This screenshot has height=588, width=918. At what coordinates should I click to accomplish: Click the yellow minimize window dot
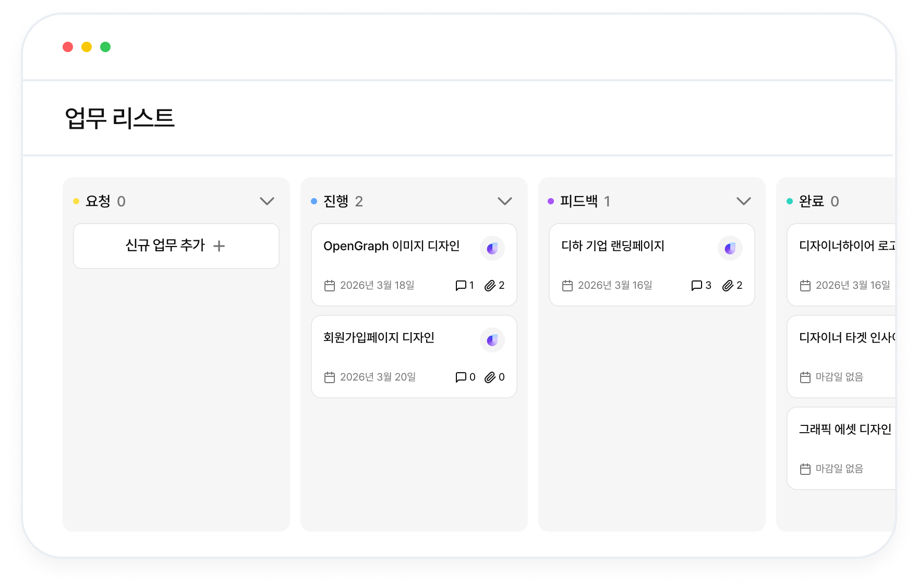tap(87, 47)
